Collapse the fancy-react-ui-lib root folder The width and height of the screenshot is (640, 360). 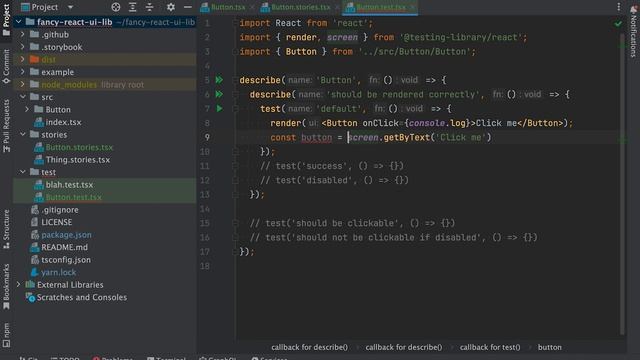click(x=18, y=22)
